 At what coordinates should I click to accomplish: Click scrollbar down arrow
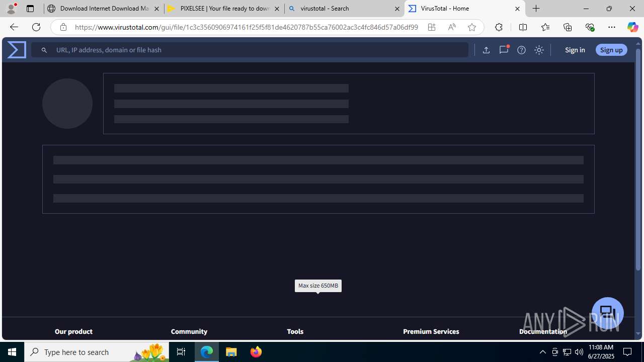point(638,334)
